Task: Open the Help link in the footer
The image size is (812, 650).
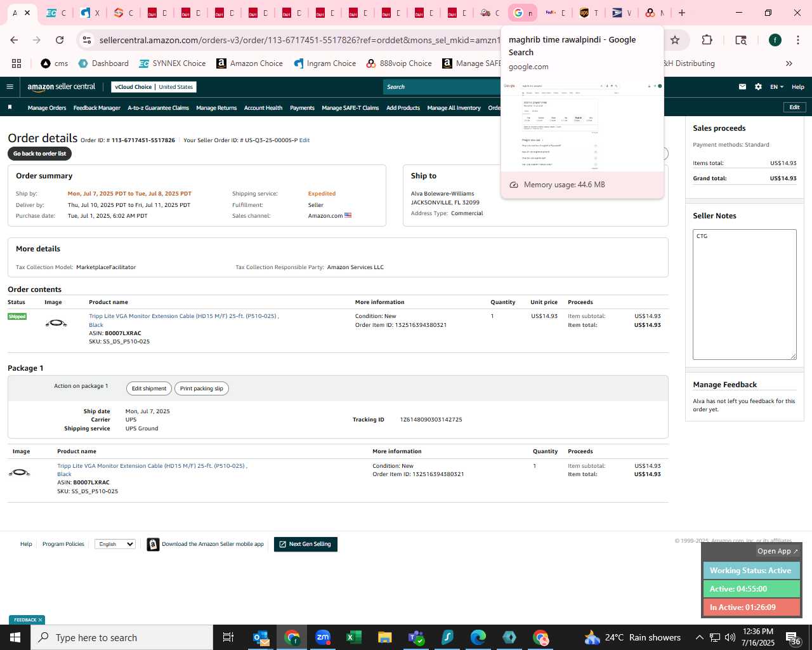Action: (x=26, y=544)
